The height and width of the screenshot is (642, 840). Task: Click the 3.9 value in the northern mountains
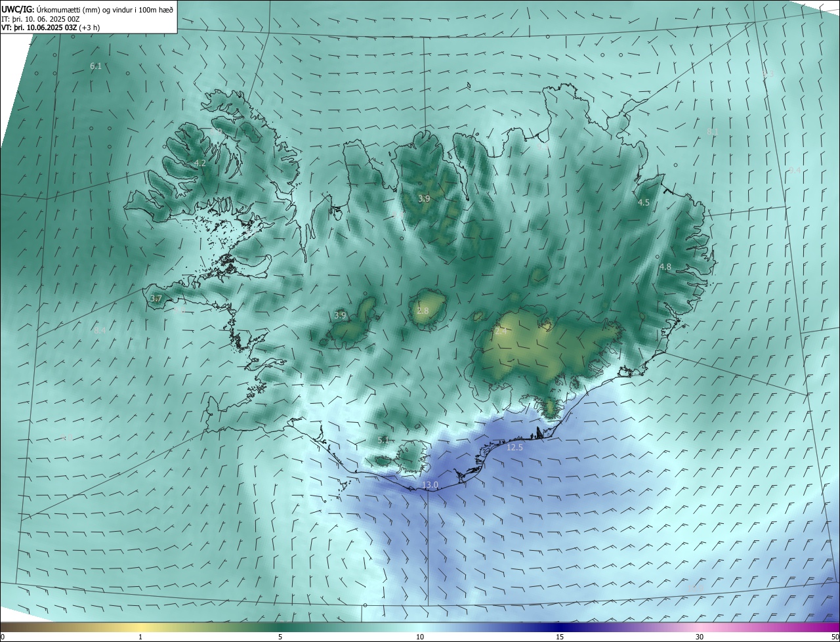click(424, 199)
